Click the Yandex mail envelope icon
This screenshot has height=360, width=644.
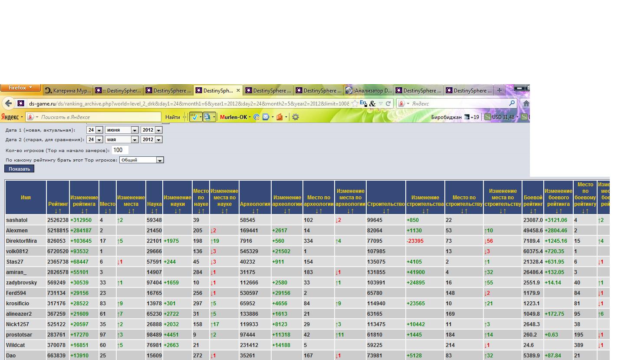click(266, 117)
